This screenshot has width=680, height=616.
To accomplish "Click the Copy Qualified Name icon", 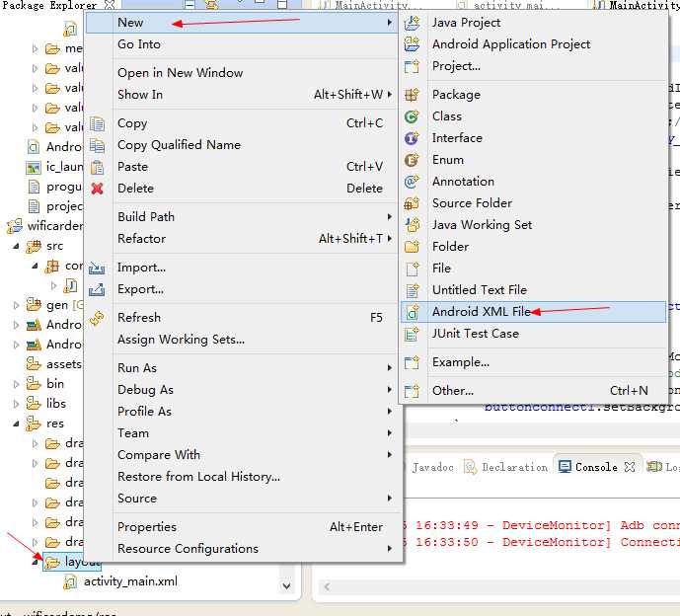I will [97, 145].
